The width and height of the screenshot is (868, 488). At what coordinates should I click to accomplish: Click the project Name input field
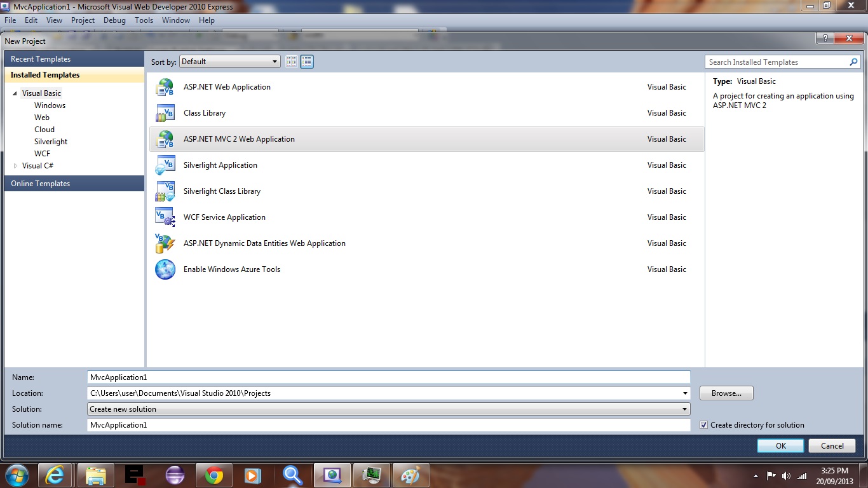pyautogui.click(x=388, y=377)
